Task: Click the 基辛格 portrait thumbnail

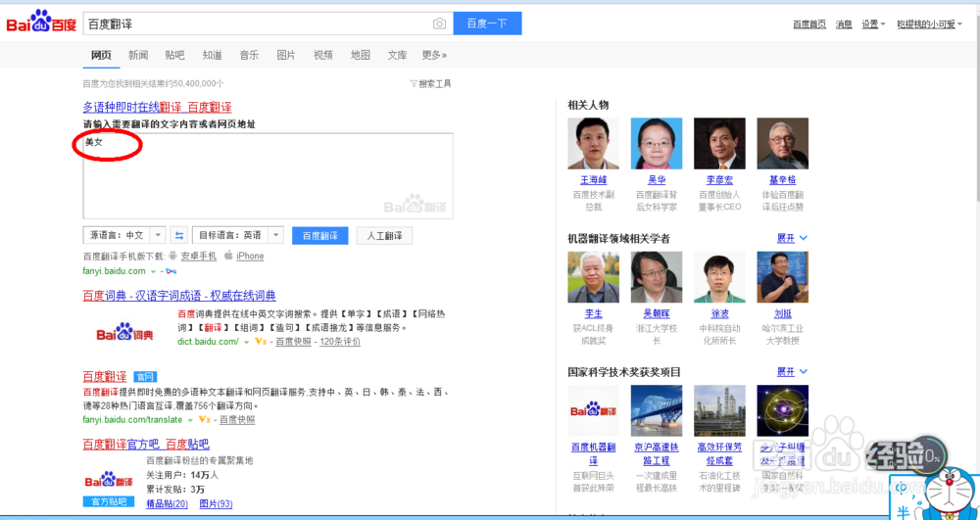Action: pyautogui.click(x=782, y=144)
